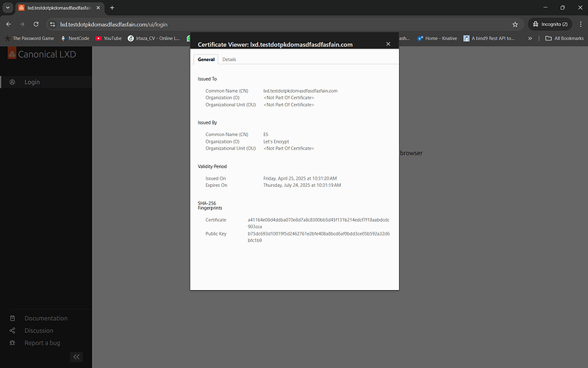This screenshot has height=368, width=588.
Task: Open a new browser tab
Action: click(x=112, y=7)
